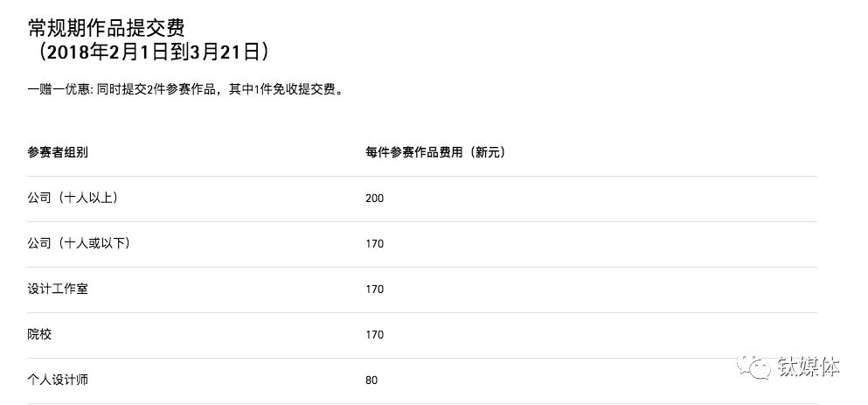
Task: Click the 170 fee for 公司（十人或以下）
Action: [374, 243]
